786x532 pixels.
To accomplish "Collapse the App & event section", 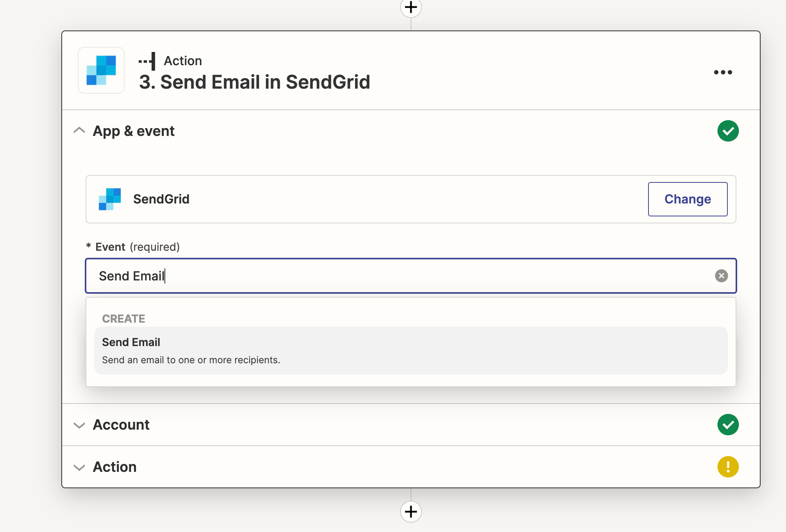I will (x=79, y=131).
